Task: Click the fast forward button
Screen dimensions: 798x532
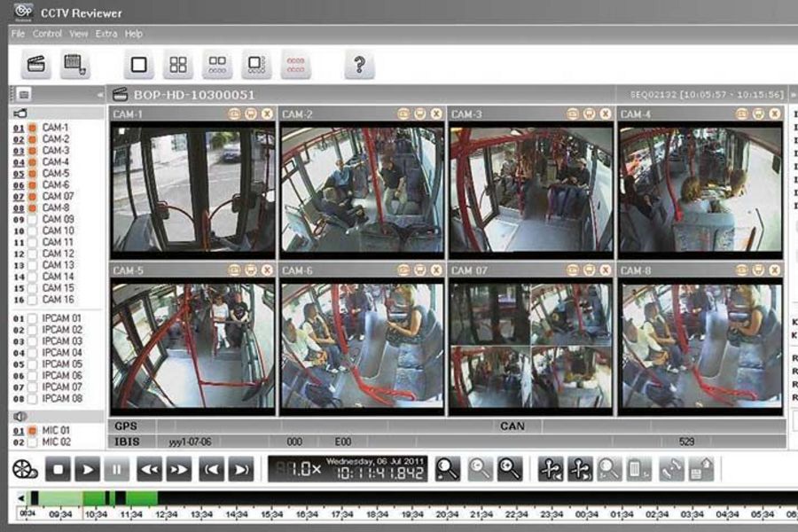Action: pyautogui.click(x=179, y=469)
